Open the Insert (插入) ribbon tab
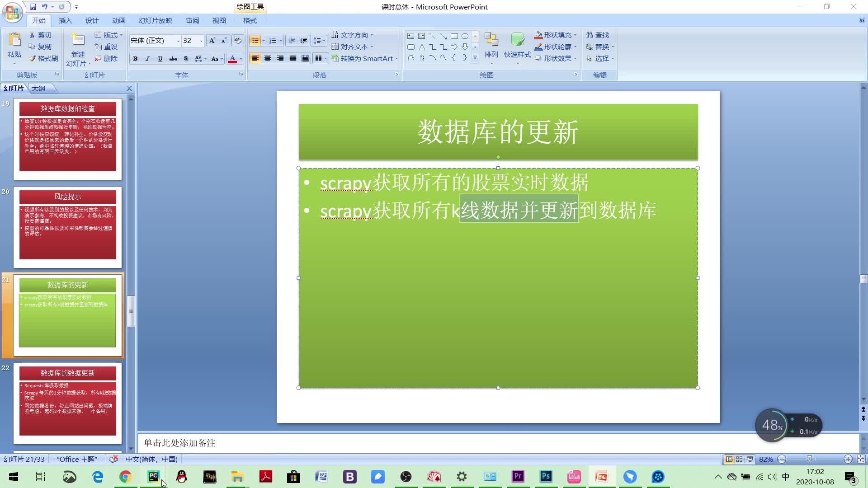The image size is (868, 488). click(x=65, y=20)
